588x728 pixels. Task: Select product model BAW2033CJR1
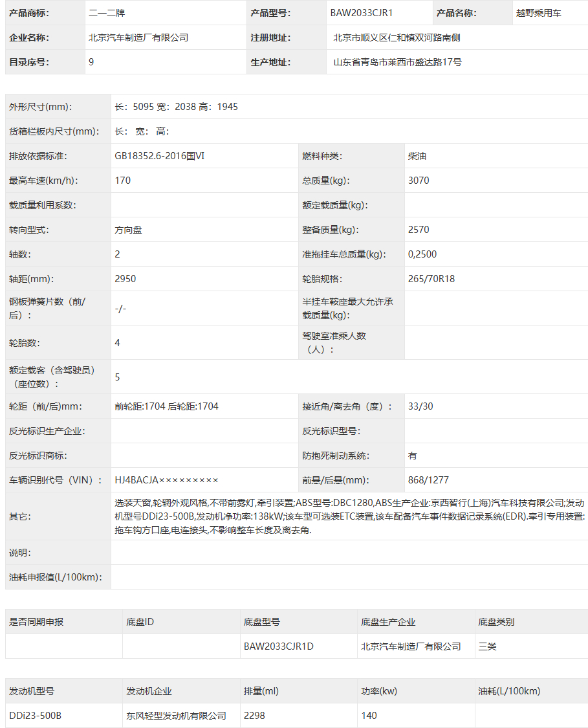tap(362, 13)
